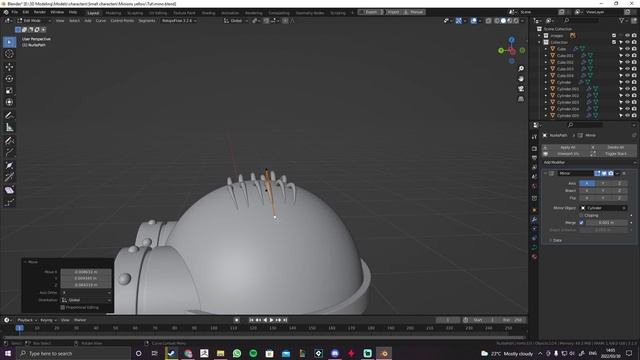Expand the Cube object tree row
Viewport: 640px width, 360px height.
[546, 49]
